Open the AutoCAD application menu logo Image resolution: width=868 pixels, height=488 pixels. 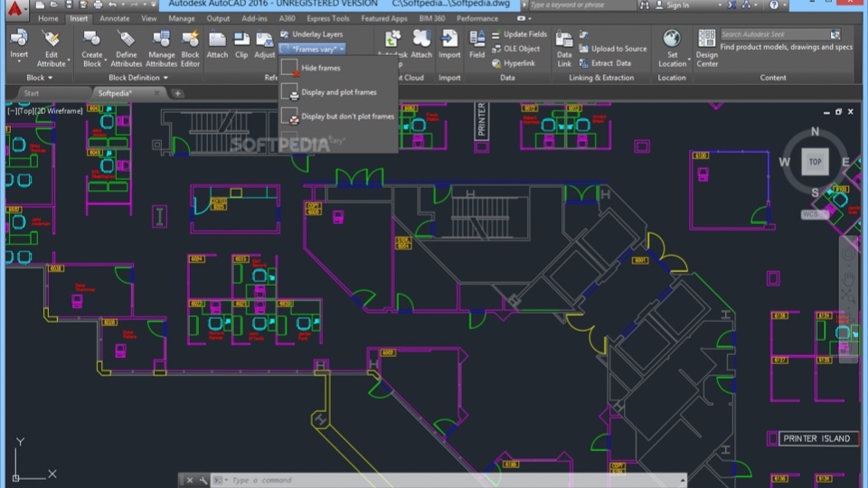[15, 8]
